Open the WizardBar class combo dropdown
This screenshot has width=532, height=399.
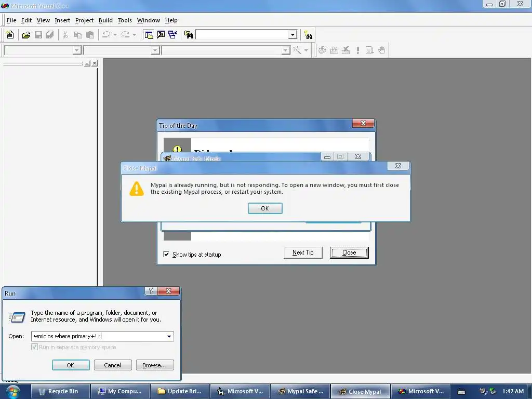tap(77, 50)
